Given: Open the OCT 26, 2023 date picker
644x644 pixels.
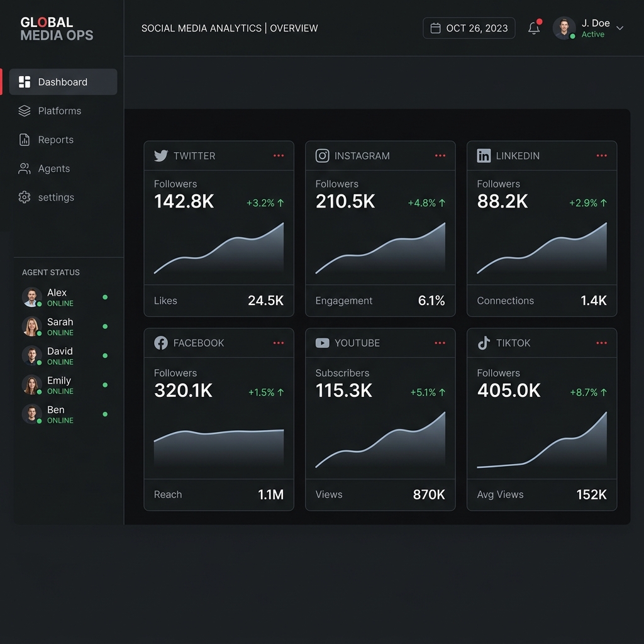Looking at the screenshot, I should (x=469, y=28).
